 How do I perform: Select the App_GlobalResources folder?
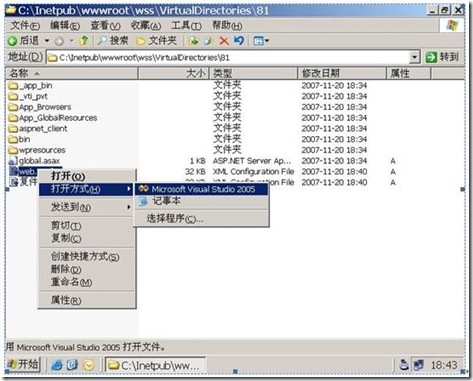click(53, 118)
